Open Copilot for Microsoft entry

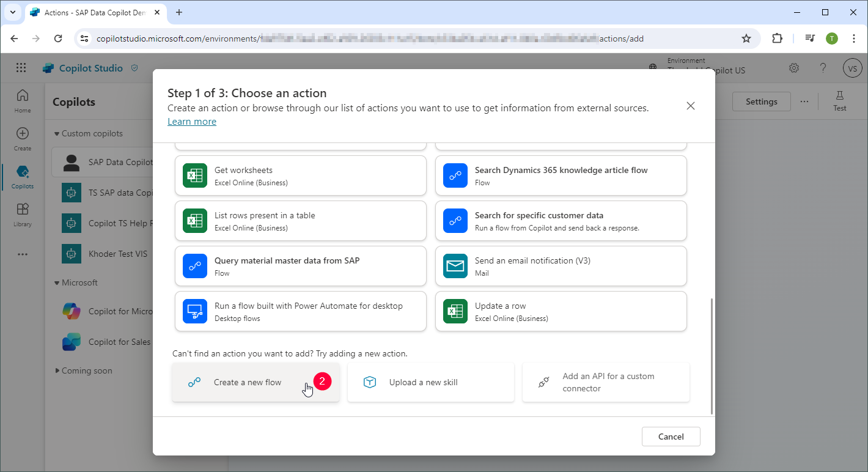click(103, 311)
